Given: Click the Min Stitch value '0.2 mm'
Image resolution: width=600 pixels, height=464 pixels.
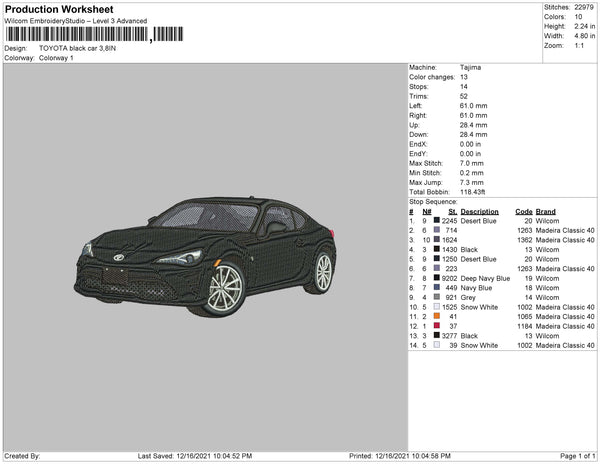Looking at the screenshot, I should point(471,173).
